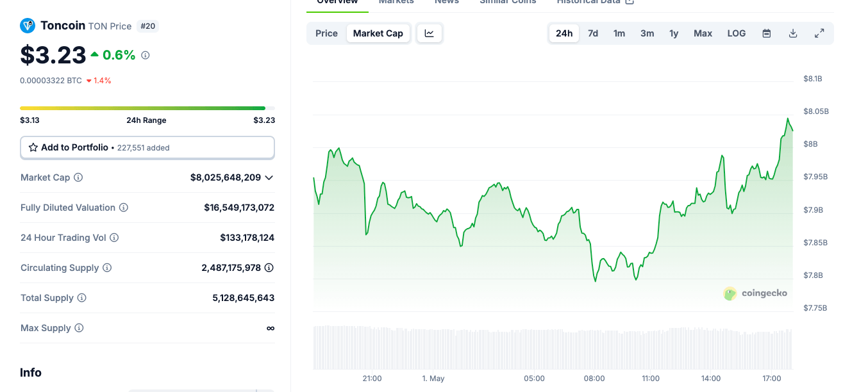The height and width of the screenshot is (392, 868).
Task: Open the date range calendar icon
Action: (x=766, y=33)
